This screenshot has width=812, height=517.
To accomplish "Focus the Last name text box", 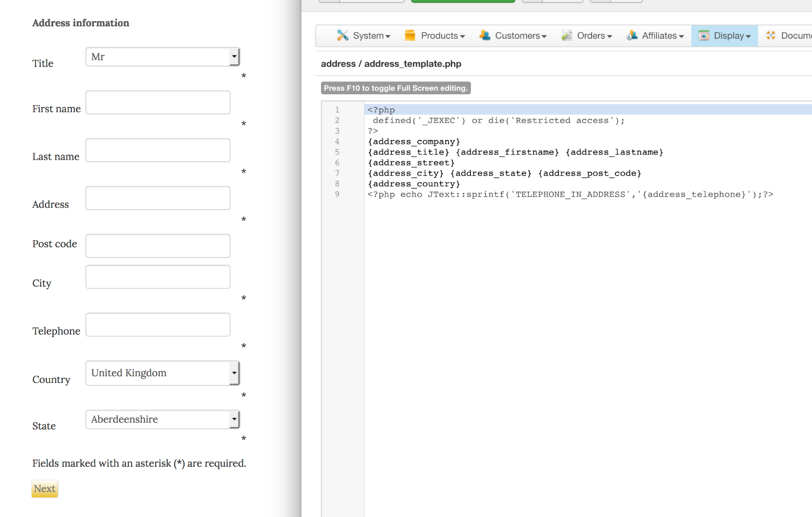I will tap(158, 150).
